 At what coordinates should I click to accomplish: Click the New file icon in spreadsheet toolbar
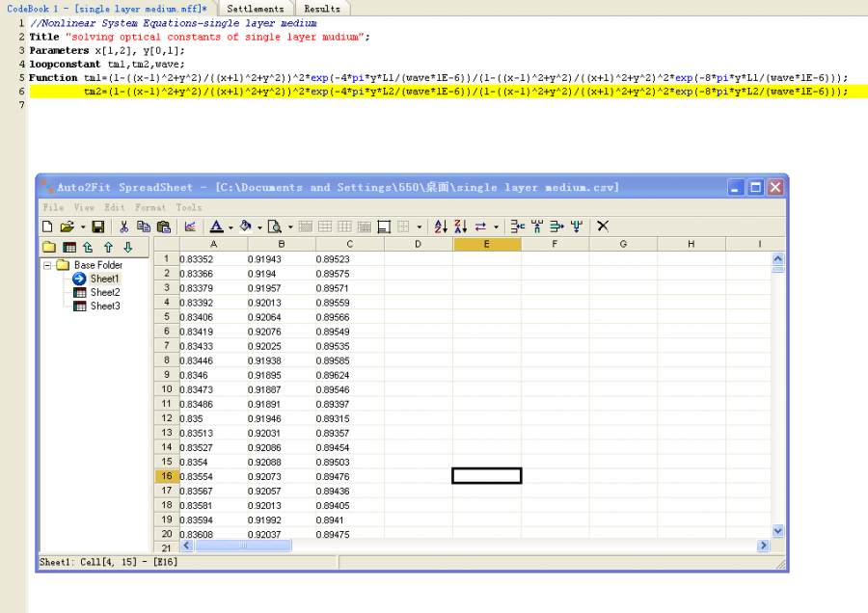point(47,227)
